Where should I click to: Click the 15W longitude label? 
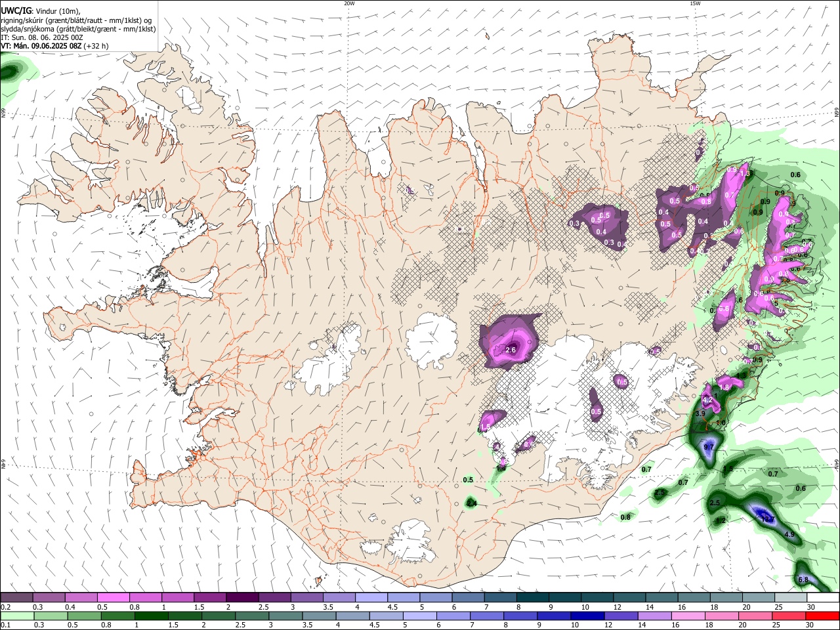point(695,3)
